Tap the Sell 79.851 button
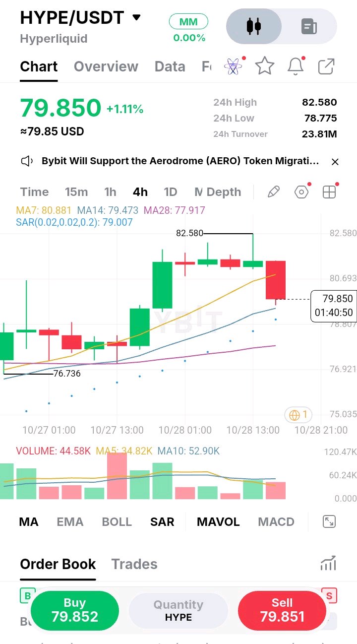Screen dimensions: 357x644 [282, 610]
